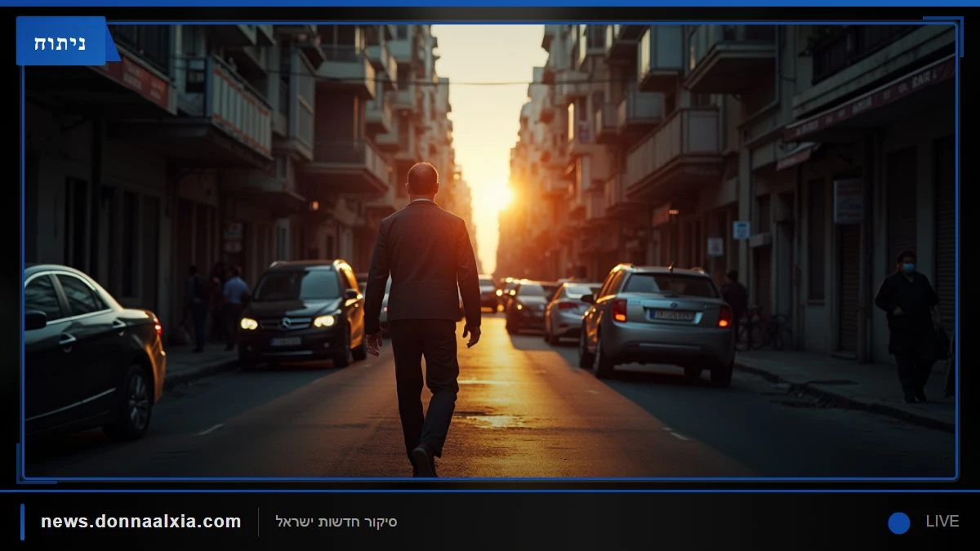Click the white balcony banner on the left building
980x551 pixels.
(x=239, y=110)
